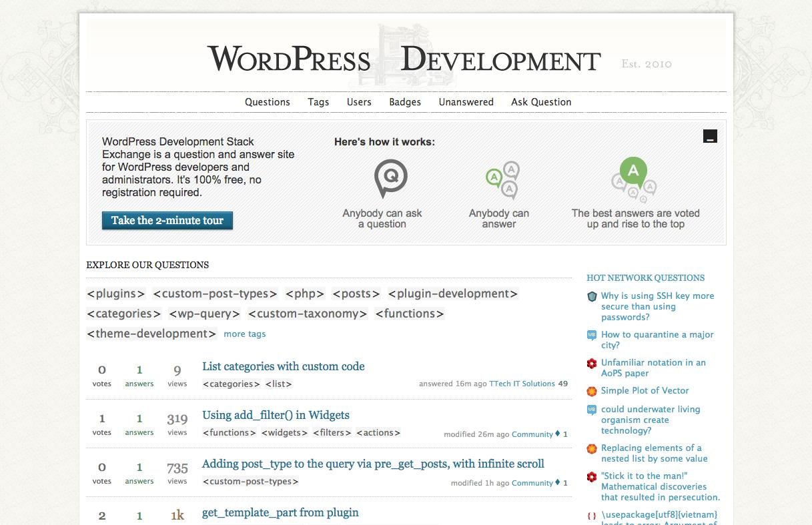Click '1 answers' count on List categories question
This screenshot has height=525, width=812.
139,376
